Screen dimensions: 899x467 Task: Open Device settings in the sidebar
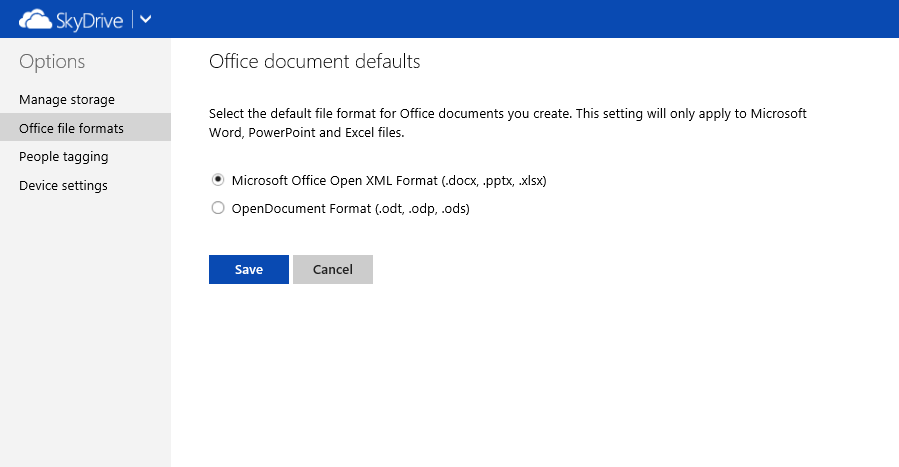(x=63, y=185)
